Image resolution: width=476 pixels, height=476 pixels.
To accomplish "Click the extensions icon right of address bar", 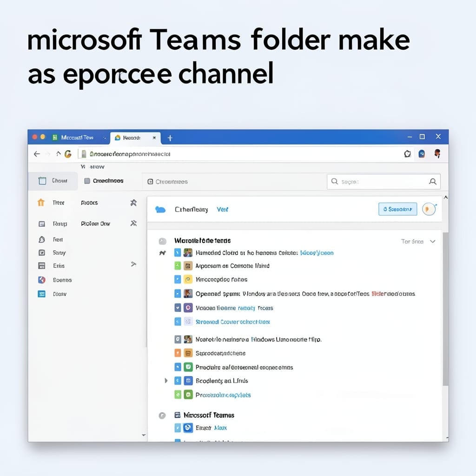I will pyautogui.click(x=407, y=154).
